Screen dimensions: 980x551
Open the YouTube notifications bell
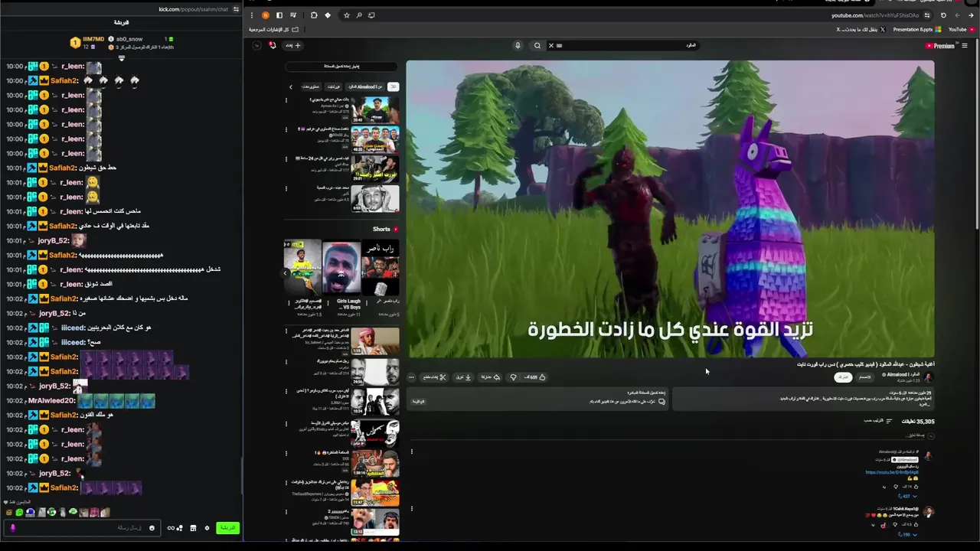pos(273,45)
